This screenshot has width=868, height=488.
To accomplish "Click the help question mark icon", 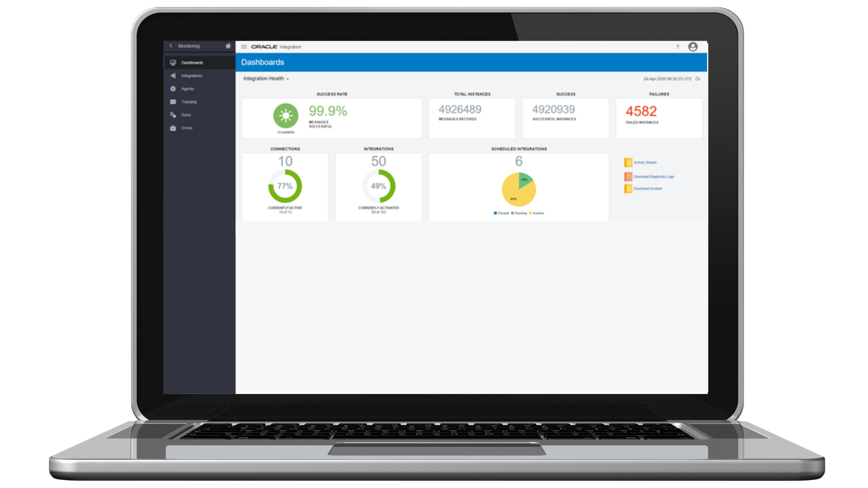I will tap(679, 47).
